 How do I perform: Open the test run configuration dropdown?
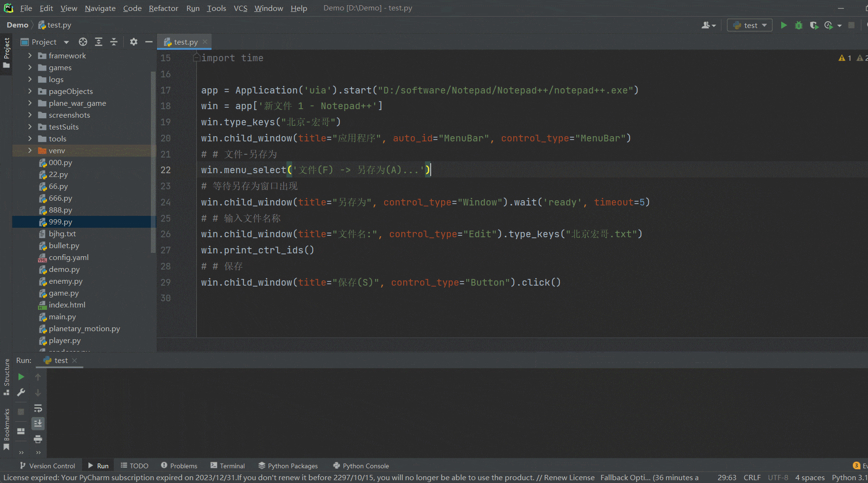pyautogui.click(x=749, y=25)
